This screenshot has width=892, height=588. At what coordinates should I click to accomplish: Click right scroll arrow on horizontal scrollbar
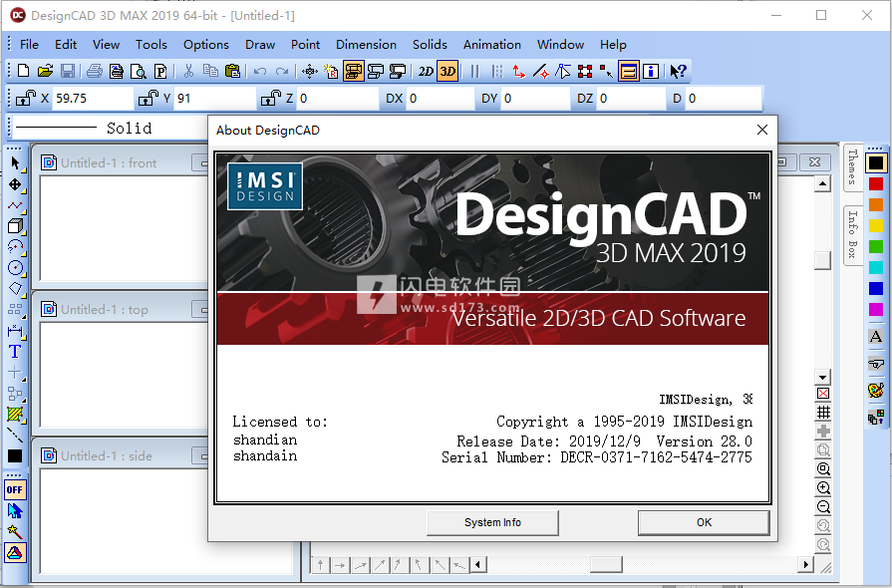[805, 565]
